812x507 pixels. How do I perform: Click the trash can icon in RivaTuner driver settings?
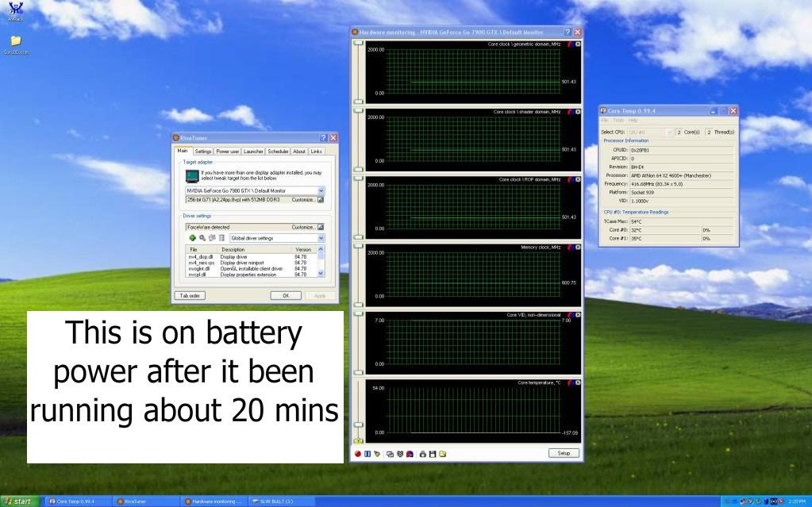point(221,238)
